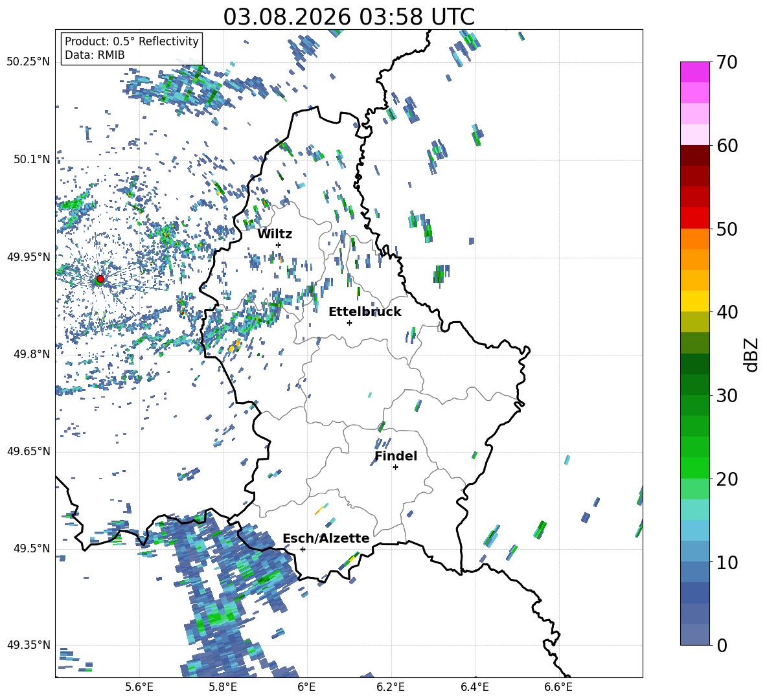Click the Product 0.5° Reflectivity info box

[x=132, y=48]
